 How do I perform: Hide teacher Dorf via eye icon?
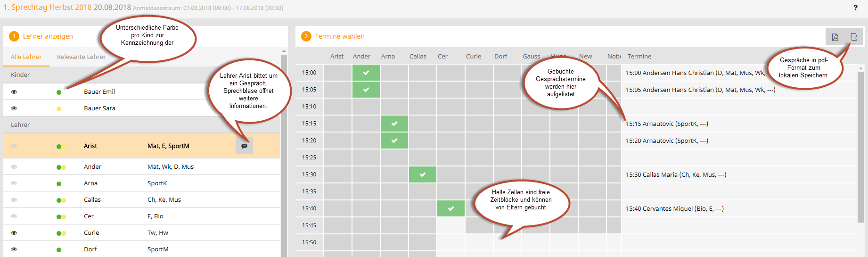tap(14, 249)
